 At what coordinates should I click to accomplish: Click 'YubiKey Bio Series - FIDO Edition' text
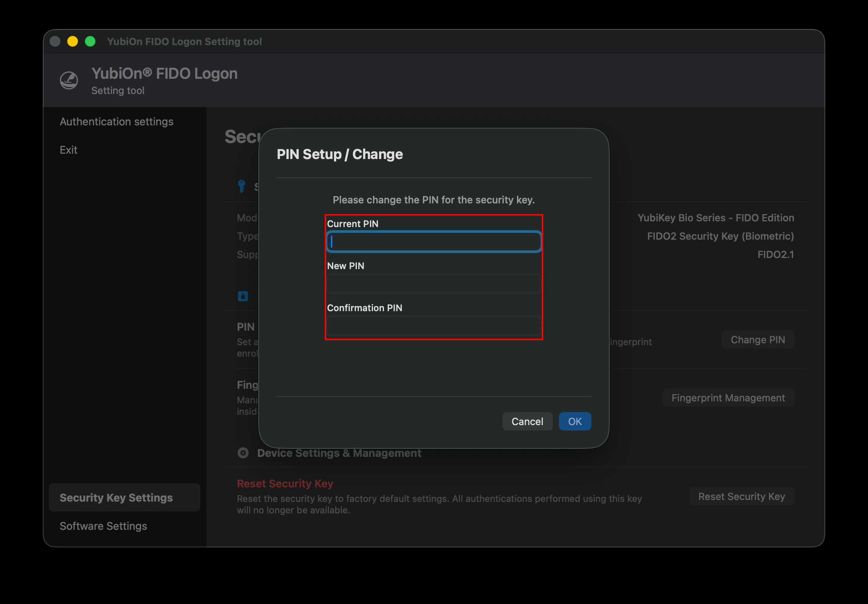coord(716,218)
